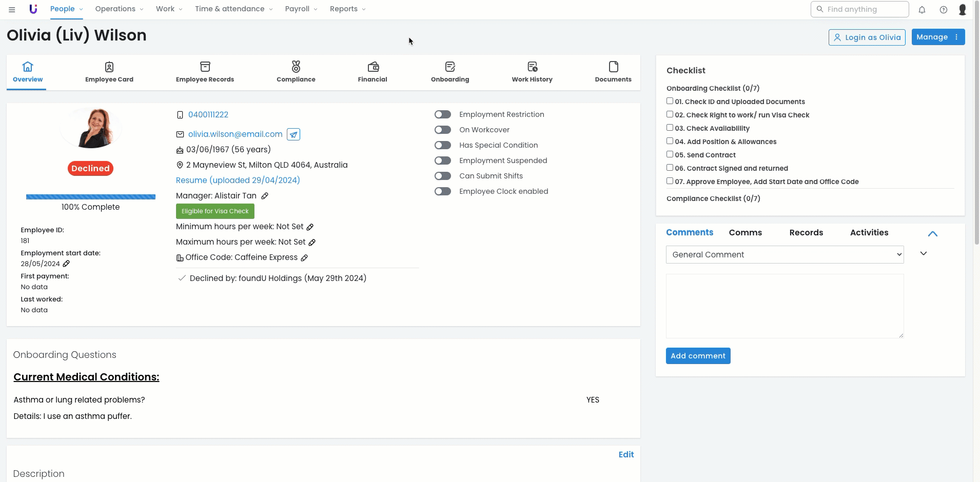This screenshot has width=980, height=482.
Task: Check '01. Check ID and Uploaded Documents'
Action: click(x=670, y=101)
